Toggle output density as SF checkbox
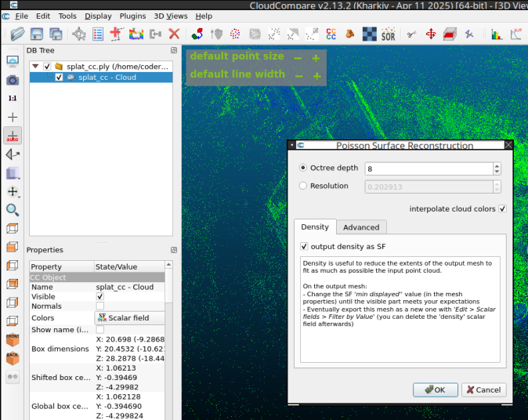The height and width of the screenshot is (420, 528). [305, 248]
